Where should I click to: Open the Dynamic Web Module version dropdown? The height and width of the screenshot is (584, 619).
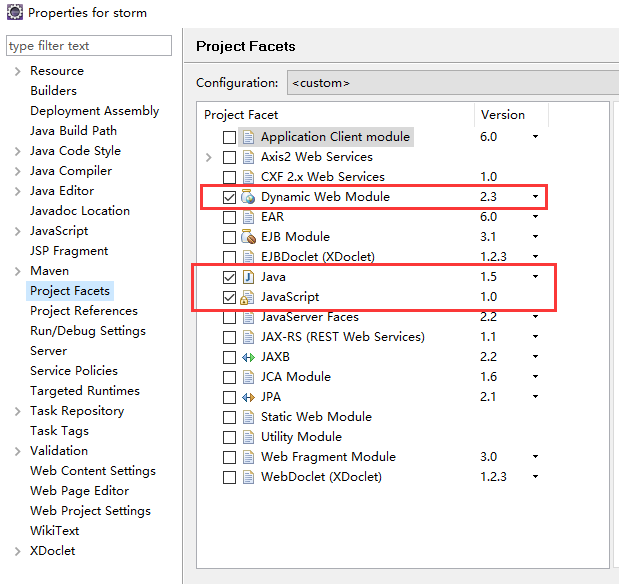(x=535, y=197)
